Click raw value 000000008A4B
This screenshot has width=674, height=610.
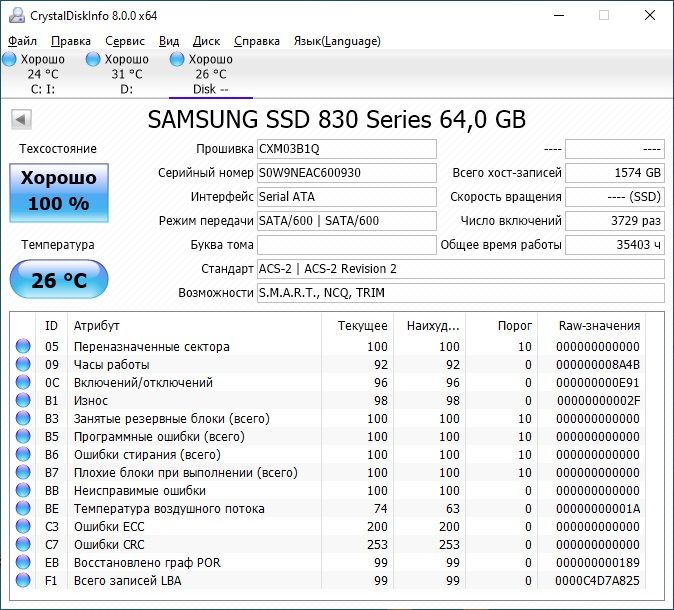[598, 365]
